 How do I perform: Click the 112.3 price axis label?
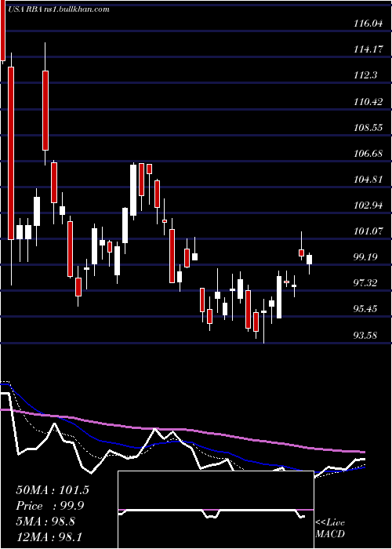(365, 75)
